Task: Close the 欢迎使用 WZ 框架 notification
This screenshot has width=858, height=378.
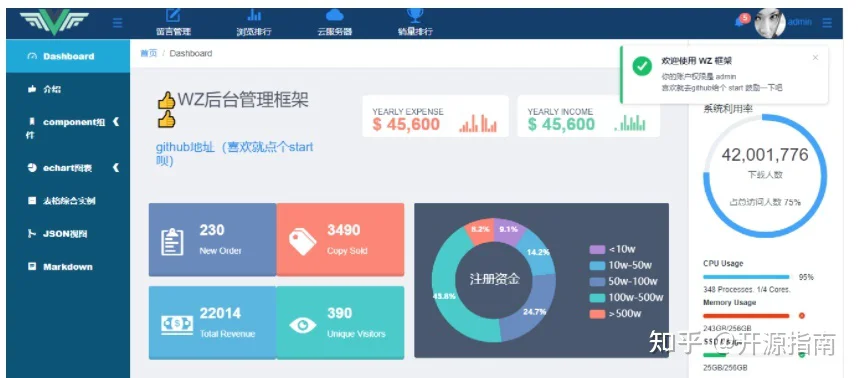Action: (815, 57)
